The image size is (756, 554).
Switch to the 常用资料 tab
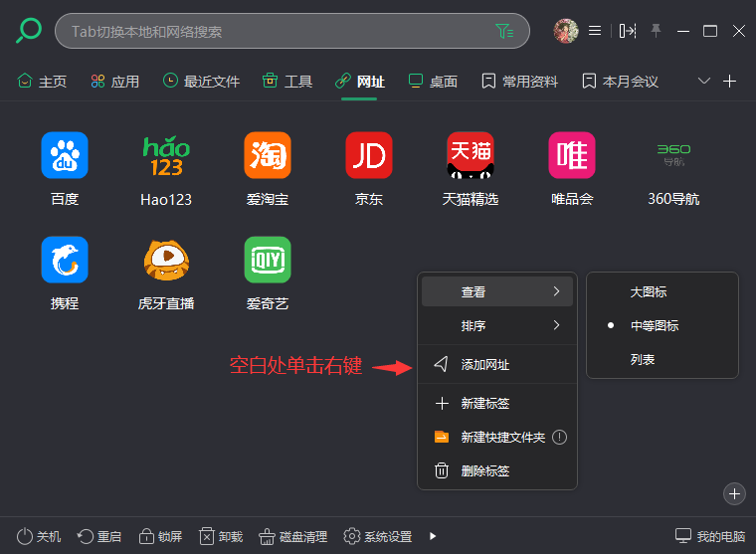click(519, 81)
